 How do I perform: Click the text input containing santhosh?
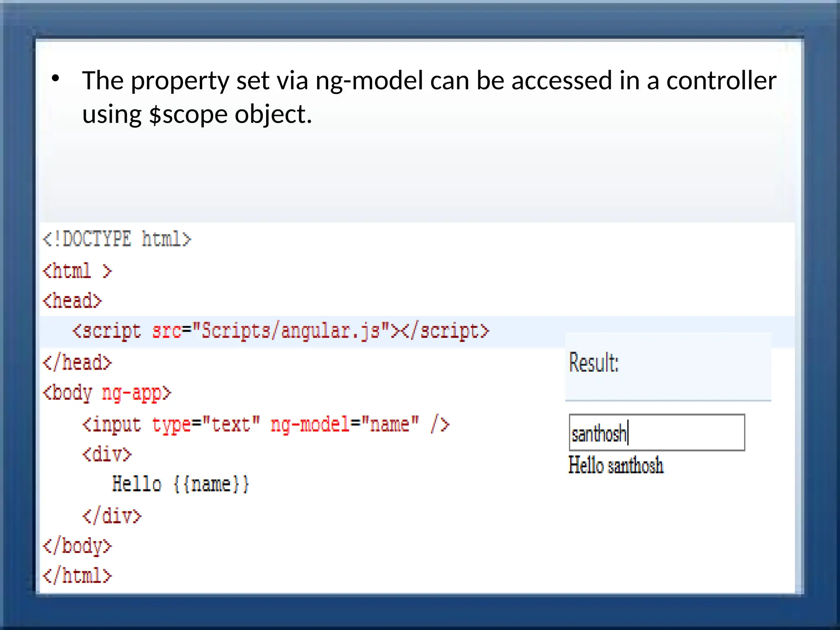[657, 433]
